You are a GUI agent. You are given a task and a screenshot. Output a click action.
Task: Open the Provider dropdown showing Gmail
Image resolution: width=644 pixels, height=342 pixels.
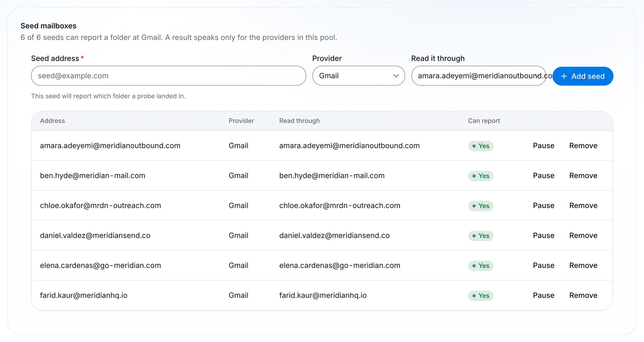(359, 76)
